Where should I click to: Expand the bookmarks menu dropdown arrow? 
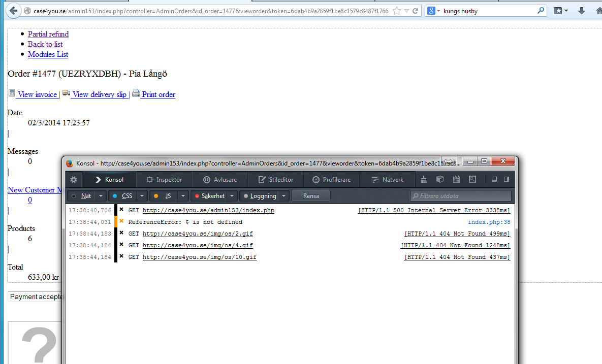(566, 11)
